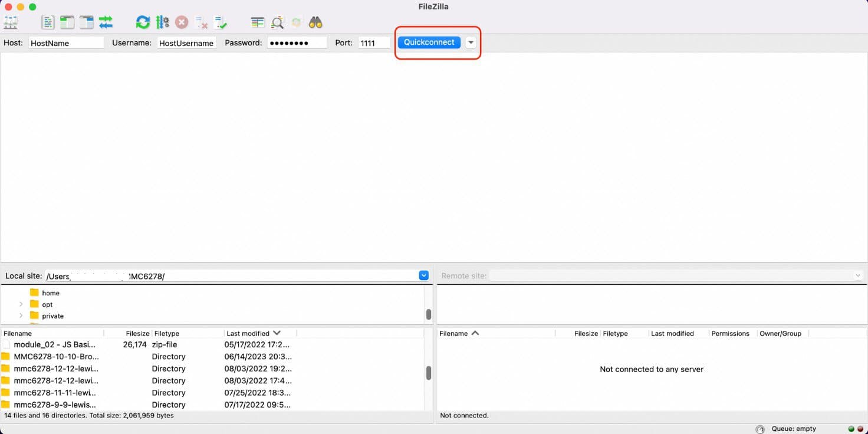Click the opt folder icon
Screen dimensions: 868x434
pyautogui.click(x=34, y=304)
